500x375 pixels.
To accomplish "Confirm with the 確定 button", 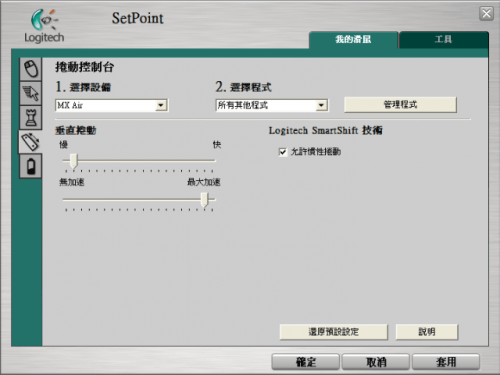I will tap(306, 362).
